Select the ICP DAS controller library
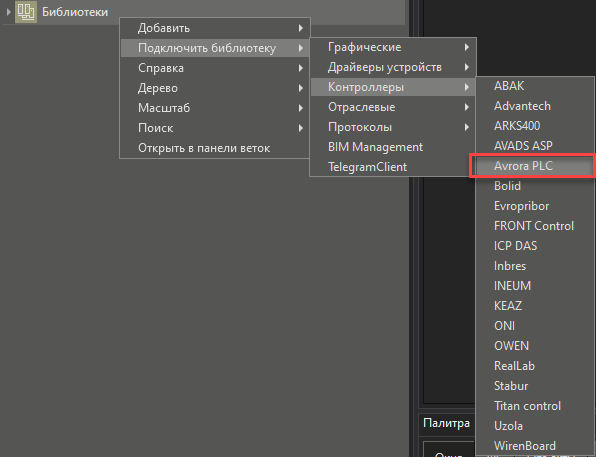Viewport: 596px width, 457px height. [x=535, y=246]
